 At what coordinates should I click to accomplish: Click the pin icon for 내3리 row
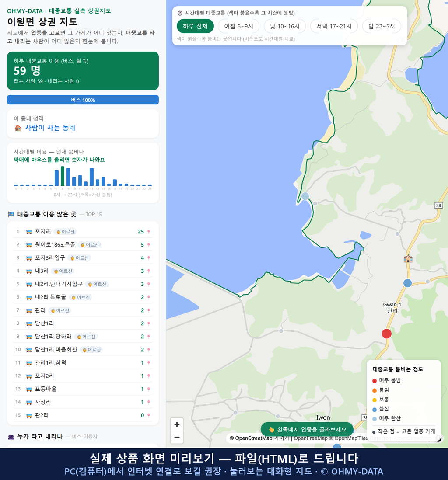point(149,271)
